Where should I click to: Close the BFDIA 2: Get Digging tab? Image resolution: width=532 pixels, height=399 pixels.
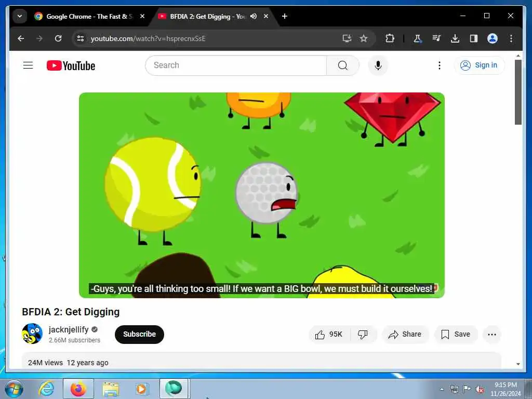coord(266,16)
